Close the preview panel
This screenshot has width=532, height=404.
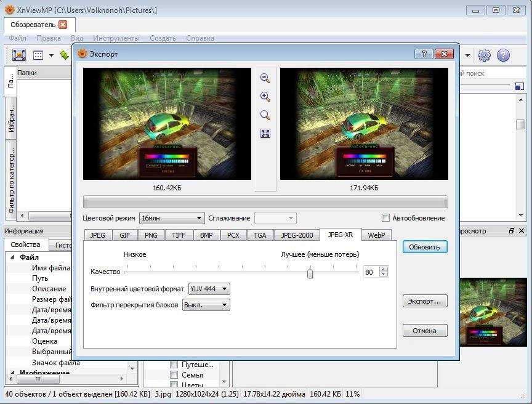coord(522,231)
